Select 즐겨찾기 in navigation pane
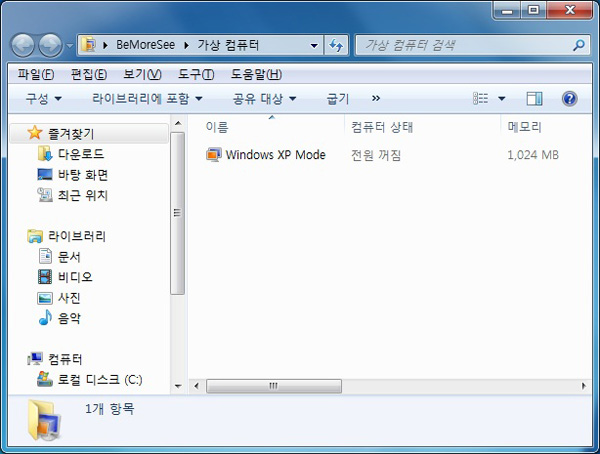Image resolution: width=600 pixels, height=454 pixels. point(89,133)
